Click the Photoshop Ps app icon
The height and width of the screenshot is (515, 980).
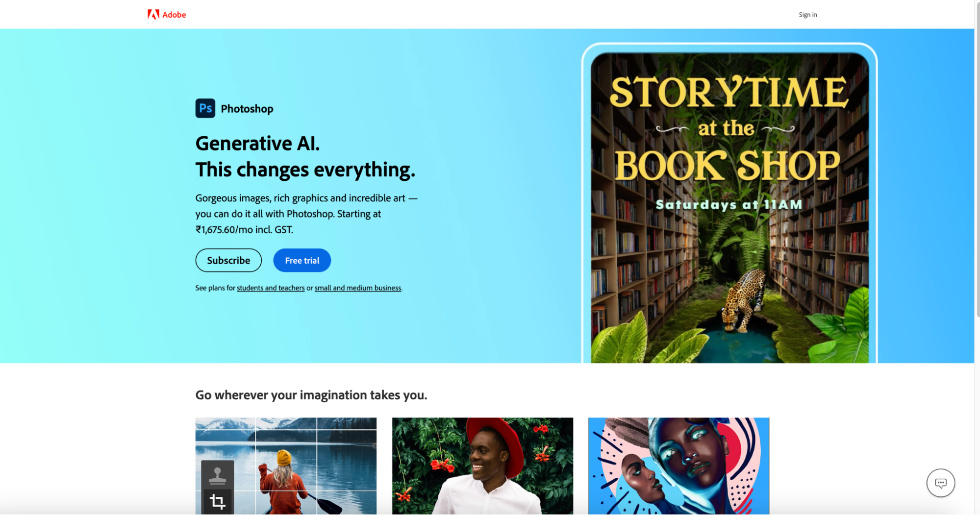pos(205,108)
